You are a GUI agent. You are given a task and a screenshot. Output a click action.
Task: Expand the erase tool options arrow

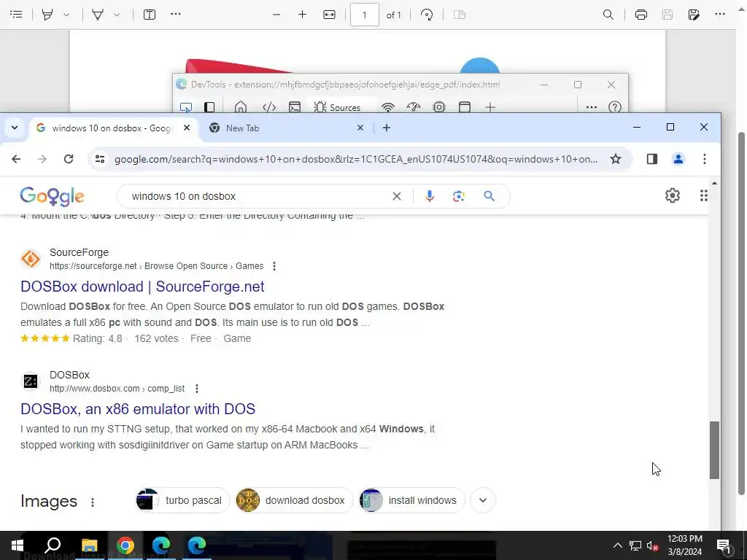click(x=117, y=15)
